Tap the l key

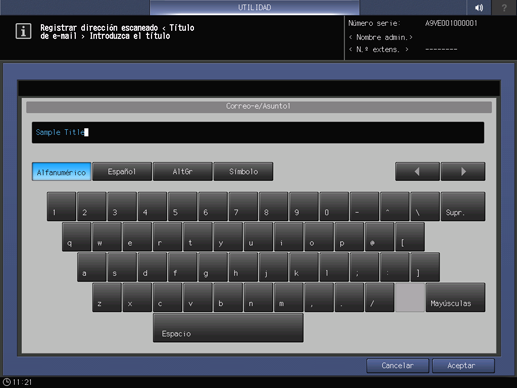point(334,267)
